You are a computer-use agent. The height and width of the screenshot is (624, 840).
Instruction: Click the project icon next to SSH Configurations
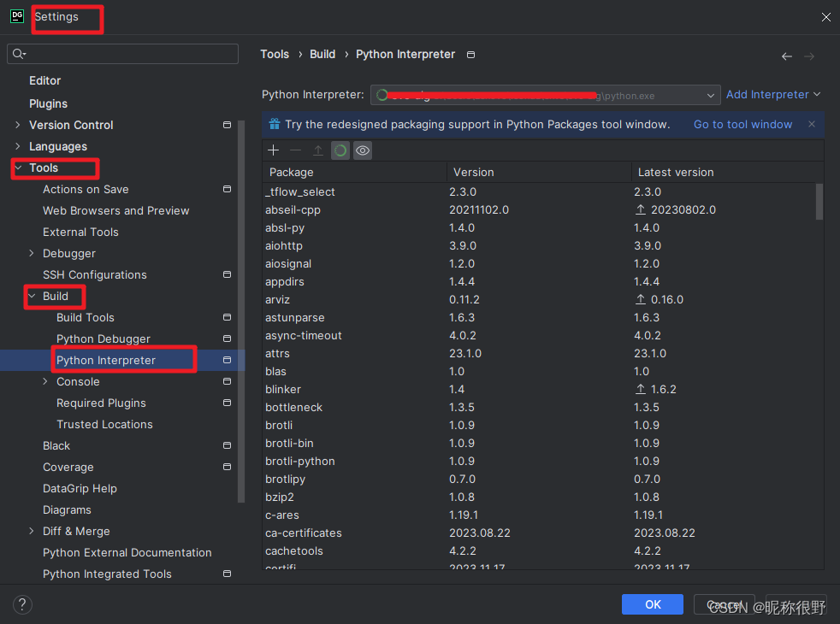pyautogui.click(x=228, y=274)
